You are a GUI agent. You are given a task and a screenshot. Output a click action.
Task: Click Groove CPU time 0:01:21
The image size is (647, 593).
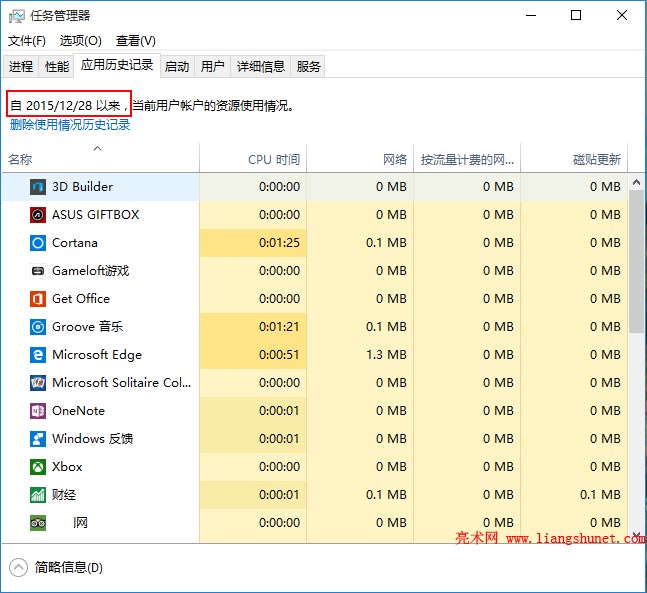pyautogui.click(x=279, y=327)
